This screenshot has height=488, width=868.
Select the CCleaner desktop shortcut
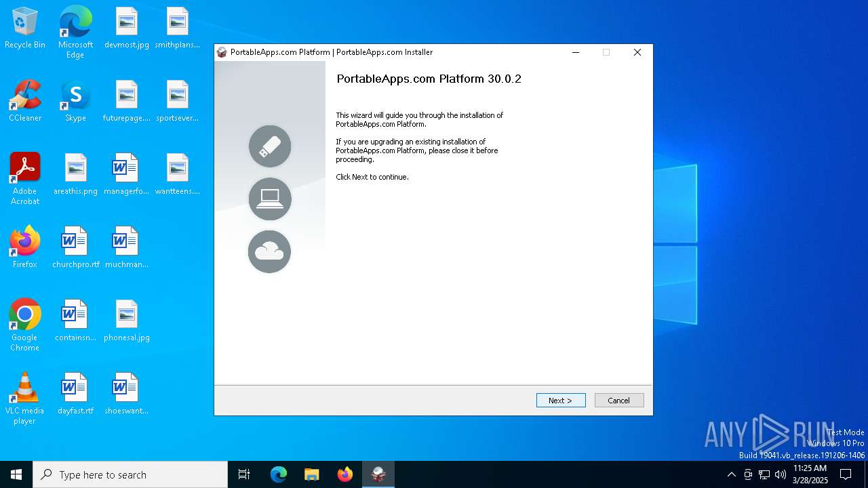tap(25, 102)
